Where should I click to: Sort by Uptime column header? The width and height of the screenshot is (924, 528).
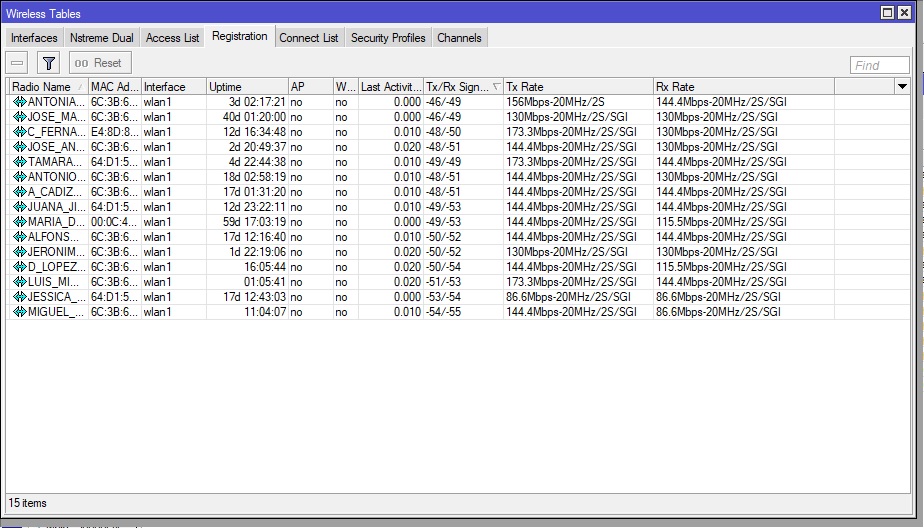coord(247,87)
